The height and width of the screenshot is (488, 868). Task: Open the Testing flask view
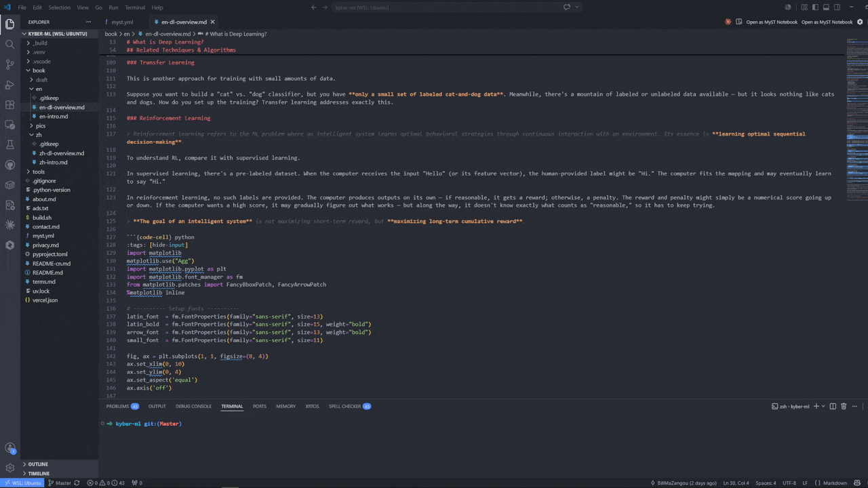(x=9, y=144)
